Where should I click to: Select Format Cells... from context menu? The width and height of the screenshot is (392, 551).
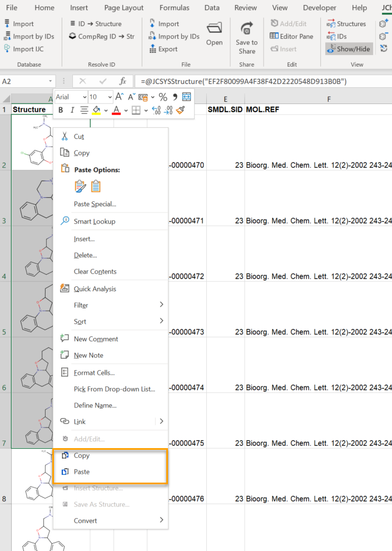(94, 373)
